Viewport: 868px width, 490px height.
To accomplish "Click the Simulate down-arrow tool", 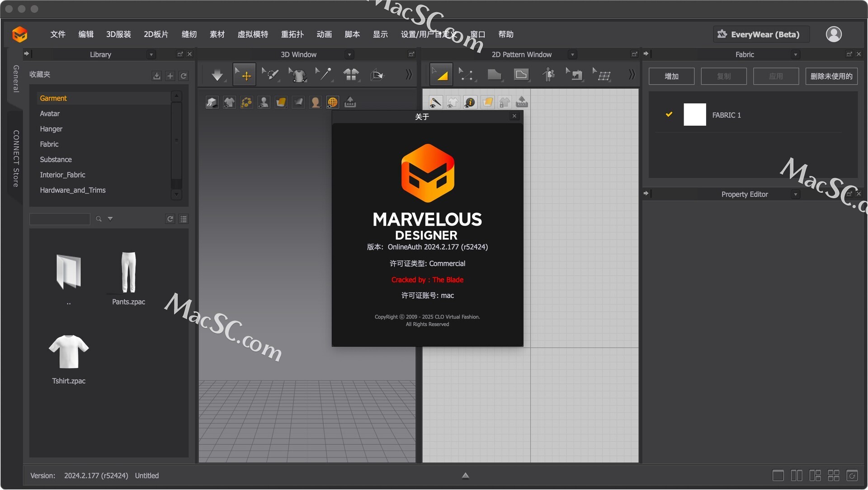I will pos(217,75).
